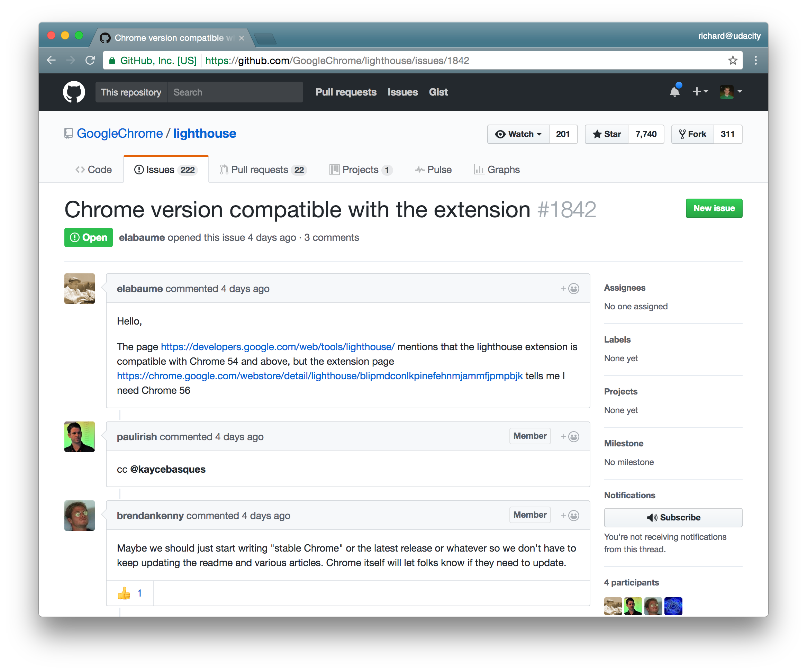Open the notifications bell
This screenshot has width=807, height=672.
click(675, 91)
